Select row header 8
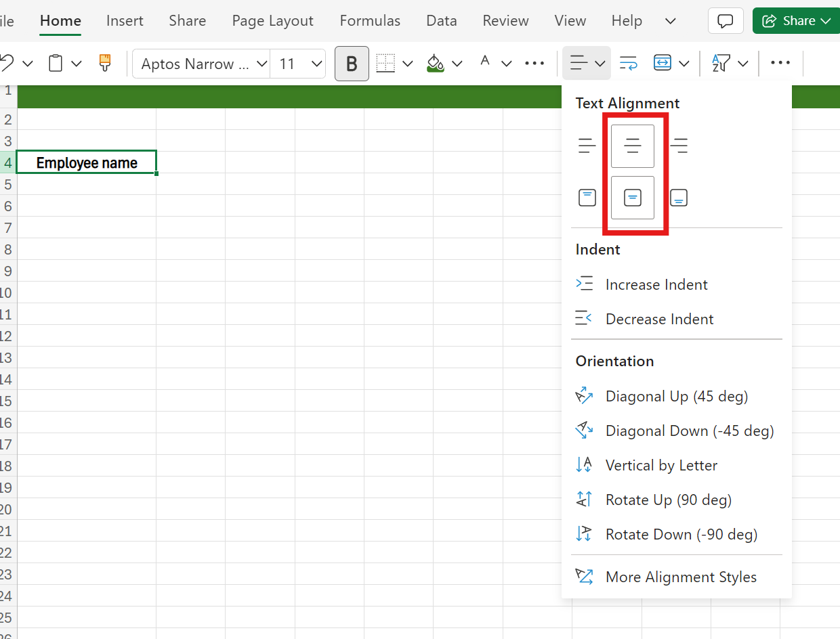Viewport: 840px width, 639px height. click(x=8, y=249)
